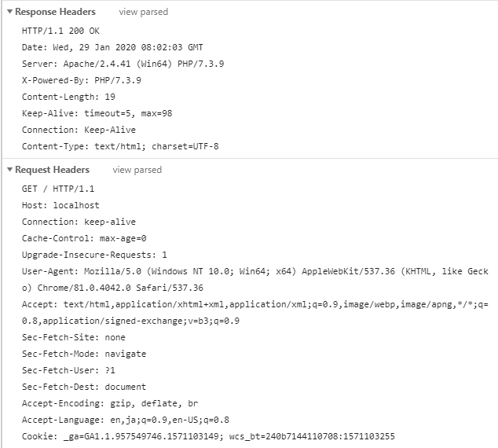Click the Accept-Language header line
The height and width of the screenshot is (448, 498).
point(126,420)
